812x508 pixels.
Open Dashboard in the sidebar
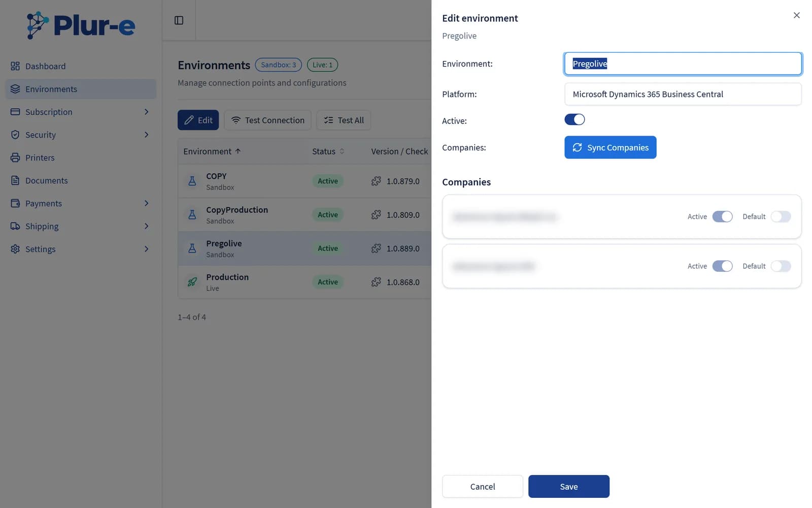coord(81,66)
